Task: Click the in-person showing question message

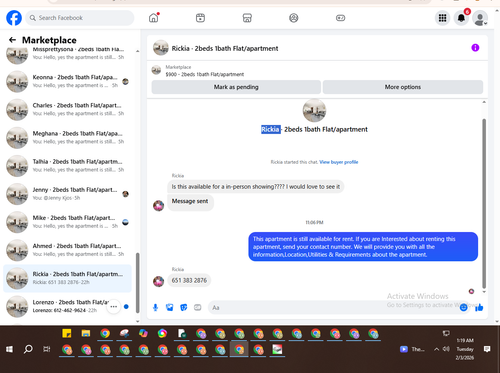Action: [256, 187]
